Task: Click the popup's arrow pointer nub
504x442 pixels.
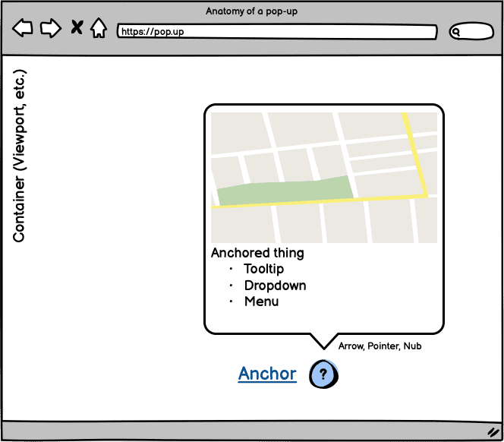Action: [x=324, y=340]
